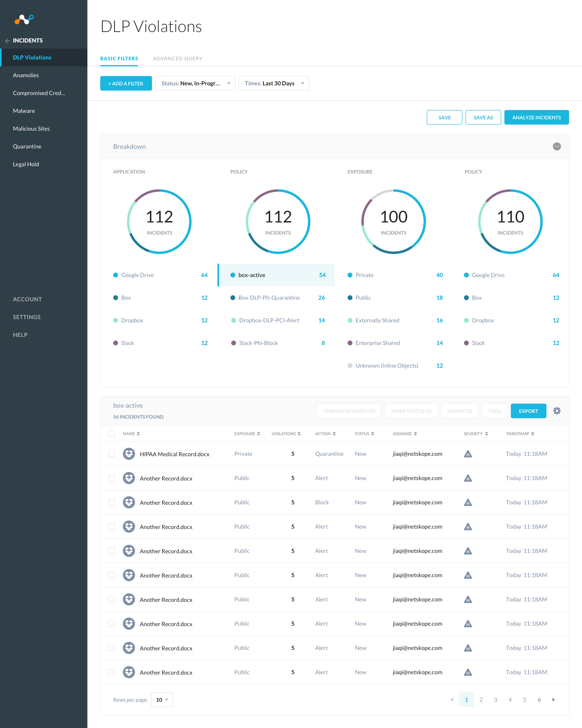The height and width of the screenshot is (728, 582).
Task: Open the Status filter dropdown
Action: (195, 83)
